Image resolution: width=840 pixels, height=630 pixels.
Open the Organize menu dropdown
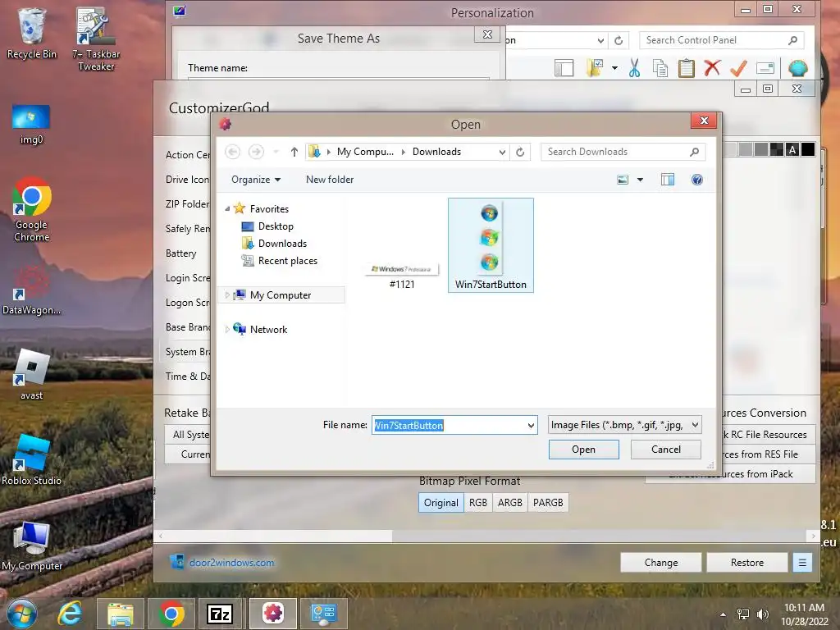(x=256, y=180)
